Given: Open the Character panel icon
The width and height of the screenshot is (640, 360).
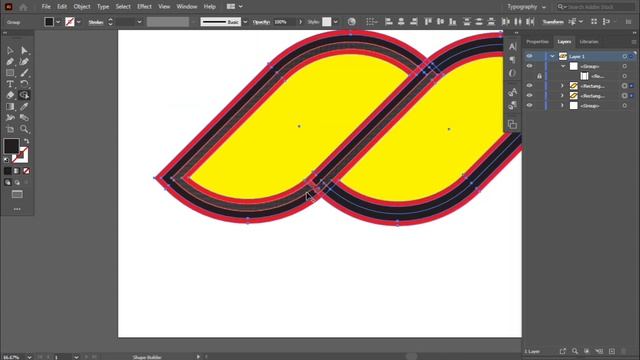Looking at the screenshot, I should coord(512,47).
